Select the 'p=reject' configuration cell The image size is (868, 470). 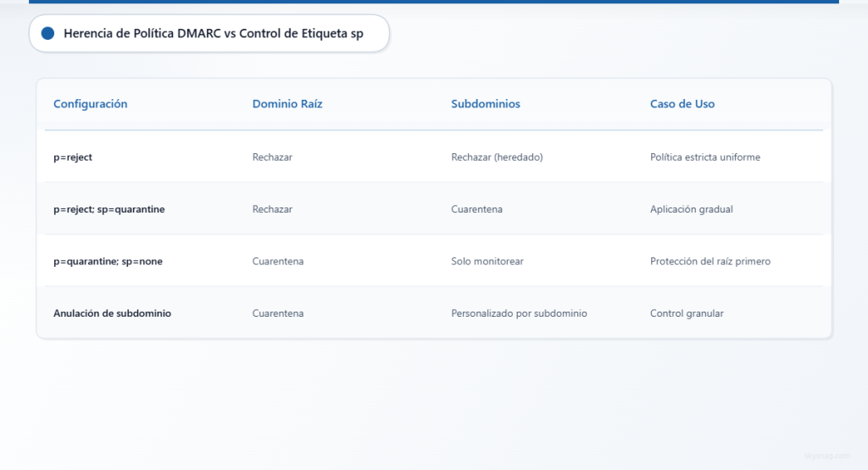click(x=73, y=157)
